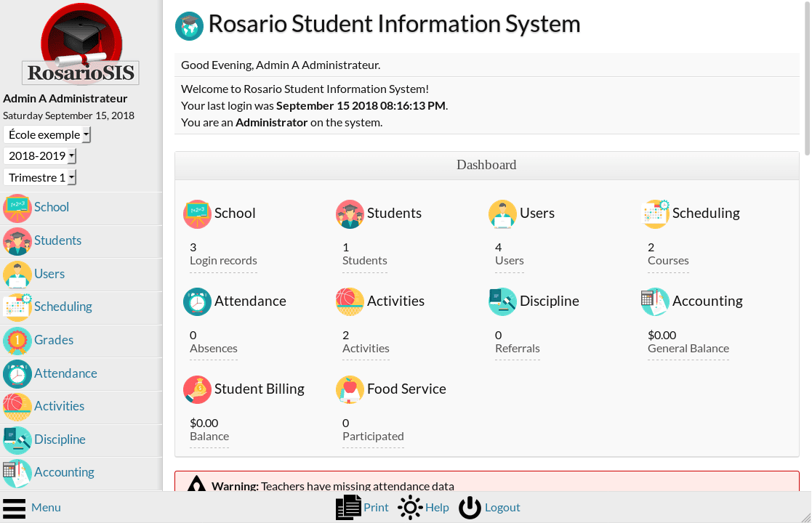The image size is (812, 523).
Task: Open the Discipline menu in sidebar
Action: pos(60,439)
